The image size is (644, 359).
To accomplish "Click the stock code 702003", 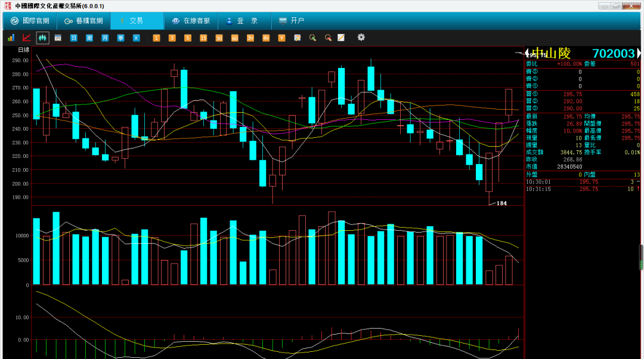I will coord(614,54).
